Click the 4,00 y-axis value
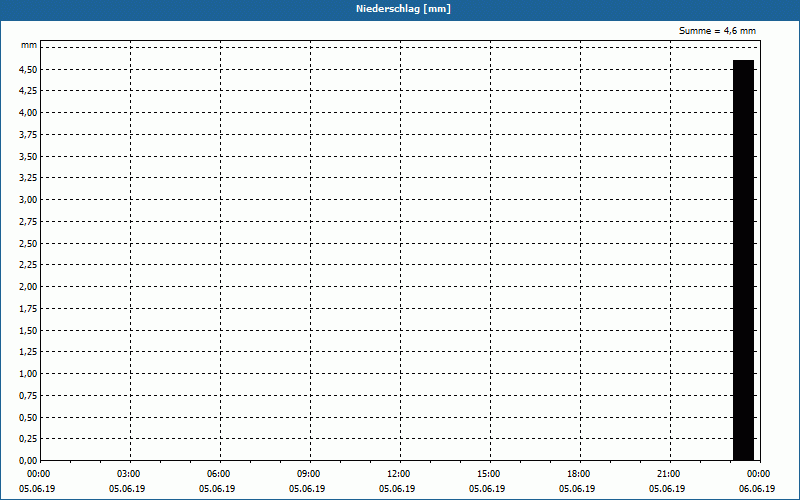Viewport: 800px width, 500px height. [x=28, y=113]
